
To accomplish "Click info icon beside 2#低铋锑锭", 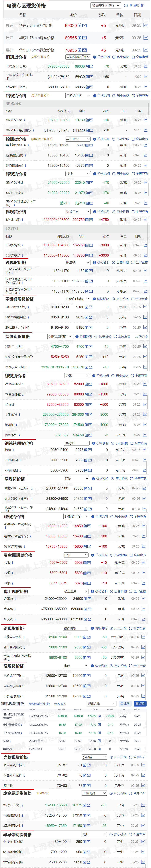I will point(23,384).
